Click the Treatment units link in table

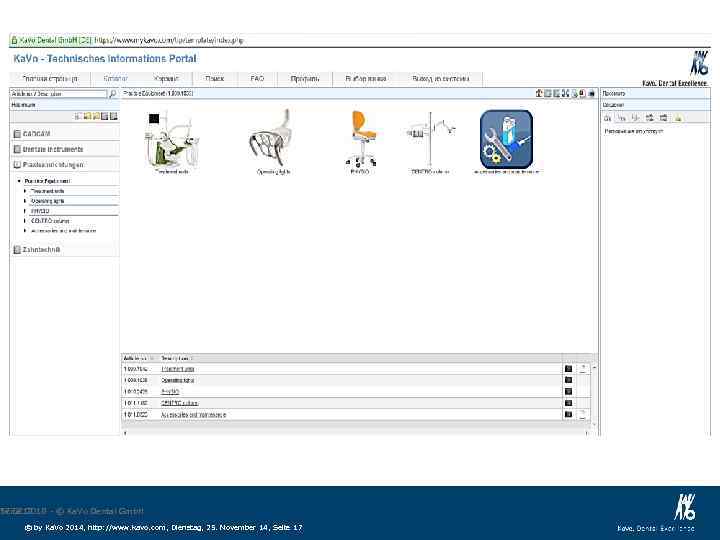178,369
